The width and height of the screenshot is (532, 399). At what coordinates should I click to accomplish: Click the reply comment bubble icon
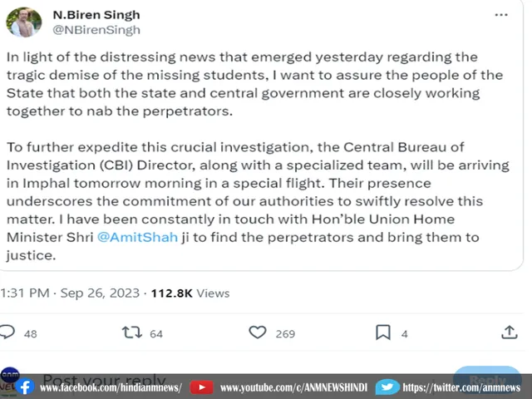7,332
